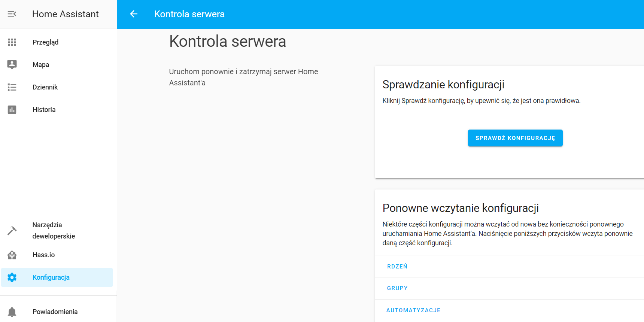Click the notifications bell icon
Screen dimensions: 644x322
(12, 312)
